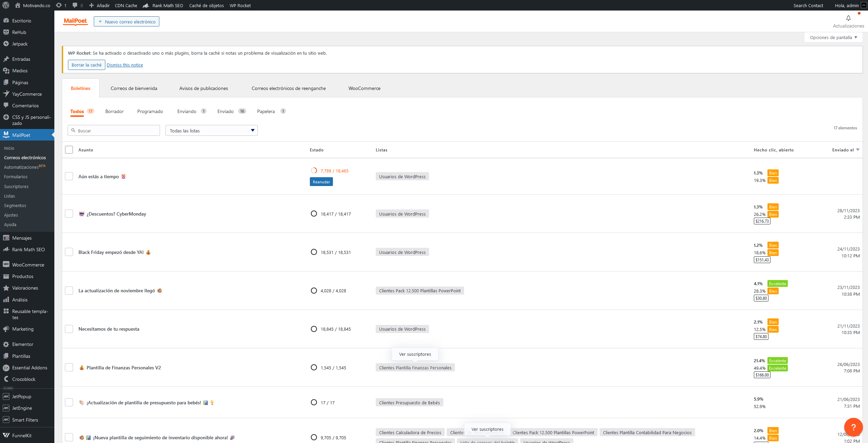Click the MailPoet logo
Image resolution: width=868 pixels, height=443 pixels.
click(x=75, y=21)
